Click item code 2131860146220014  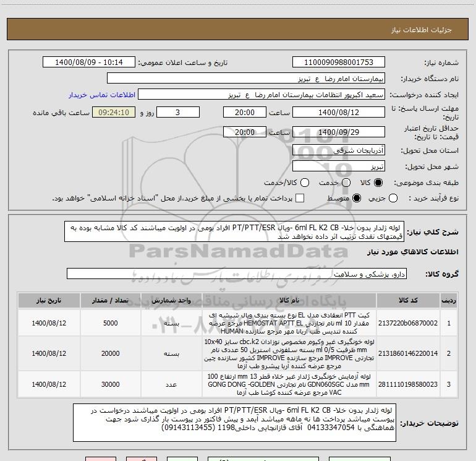[x=408, y=353]
